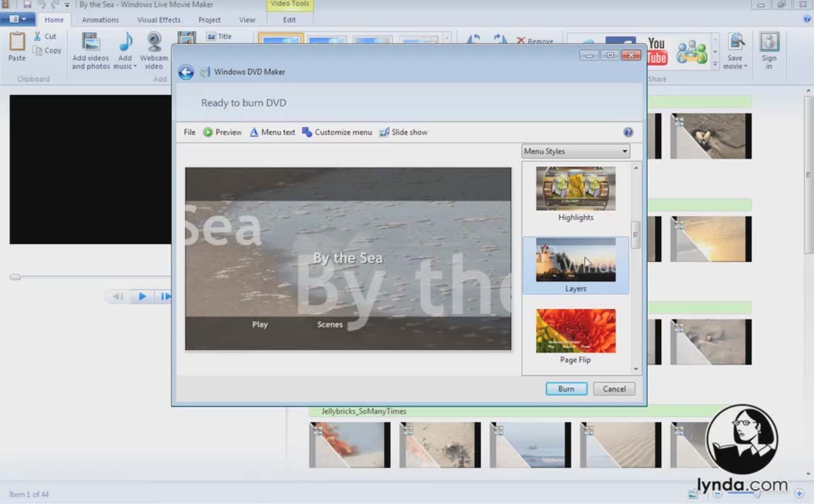Image resolution: width=814 pixels, height=504 pixels.
Task: Click the Paste icon in Clipboard group
Action: coord(17,43)
